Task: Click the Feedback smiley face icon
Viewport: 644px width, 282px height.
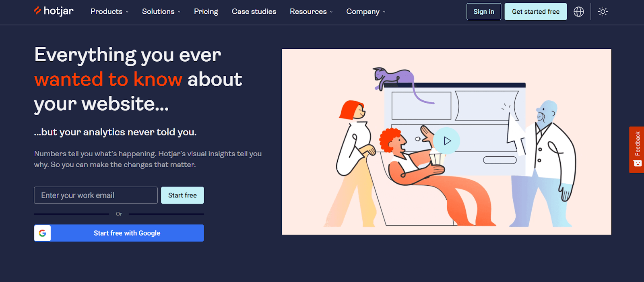Action: click(x=637, y=164)
